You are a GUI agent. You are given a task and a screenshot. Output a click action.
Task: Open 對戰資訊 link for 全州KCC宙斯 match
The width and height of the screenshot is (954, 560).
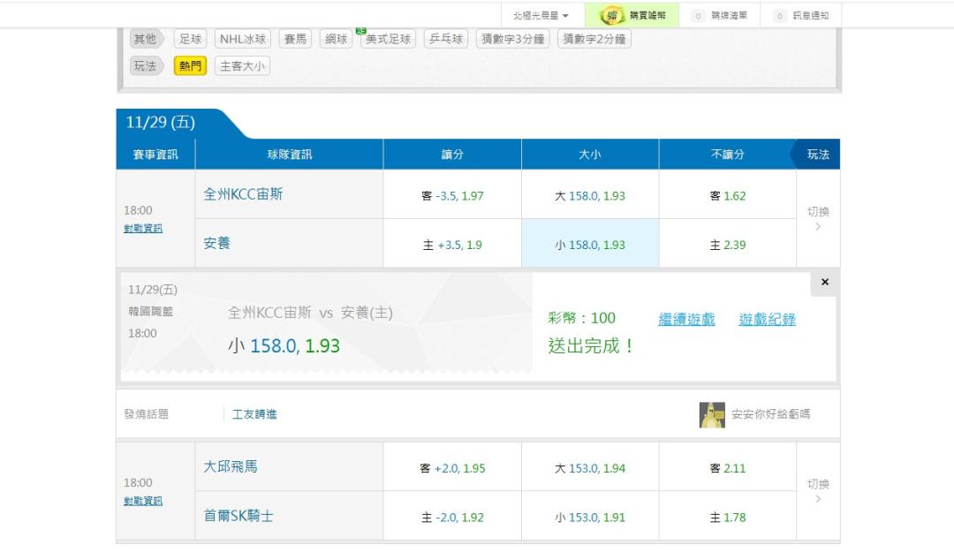[x=143, y=228]
